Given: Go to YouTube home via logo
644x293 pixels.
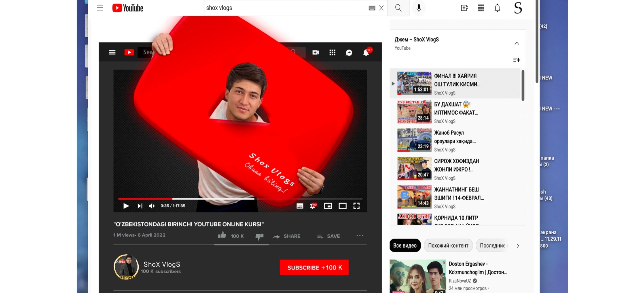Looking at the screenshot, I should tap(127, 8).
